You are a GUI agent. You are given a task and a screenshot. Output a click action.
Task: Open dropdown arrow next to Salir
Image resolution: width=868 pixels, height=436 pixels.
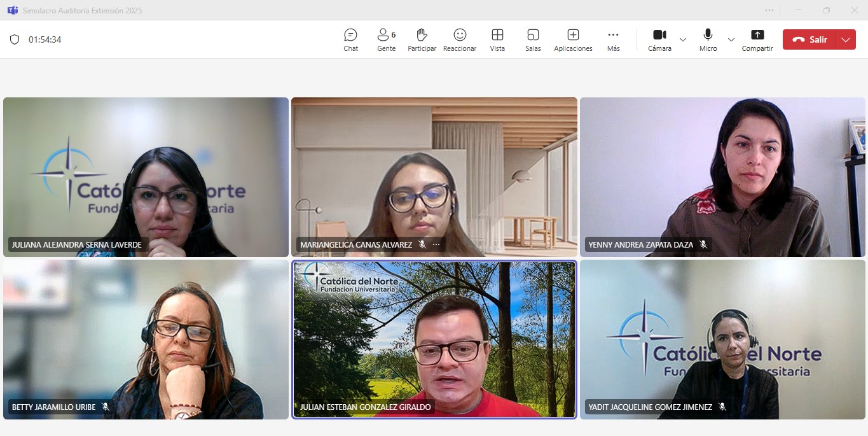click(846, 39)
